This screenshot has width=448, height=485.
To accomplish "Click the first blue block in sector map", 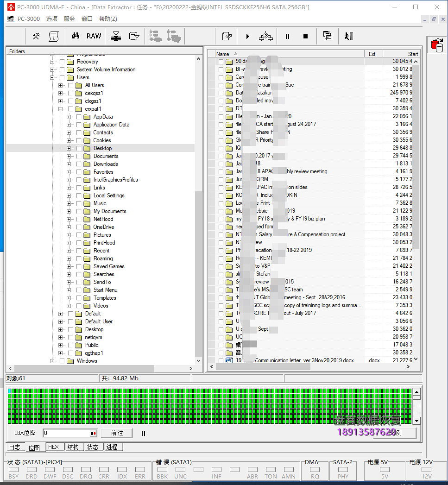I will [10, 391].
